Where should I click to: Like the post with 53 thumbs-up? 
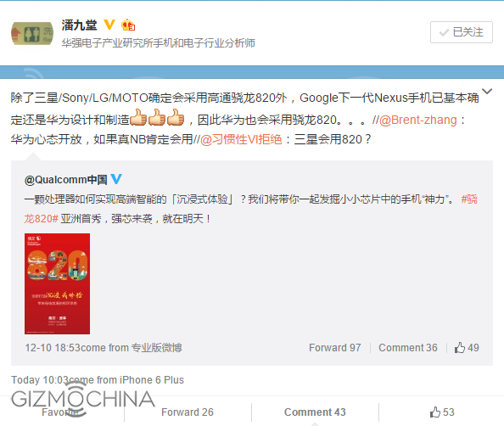[442, 412]
